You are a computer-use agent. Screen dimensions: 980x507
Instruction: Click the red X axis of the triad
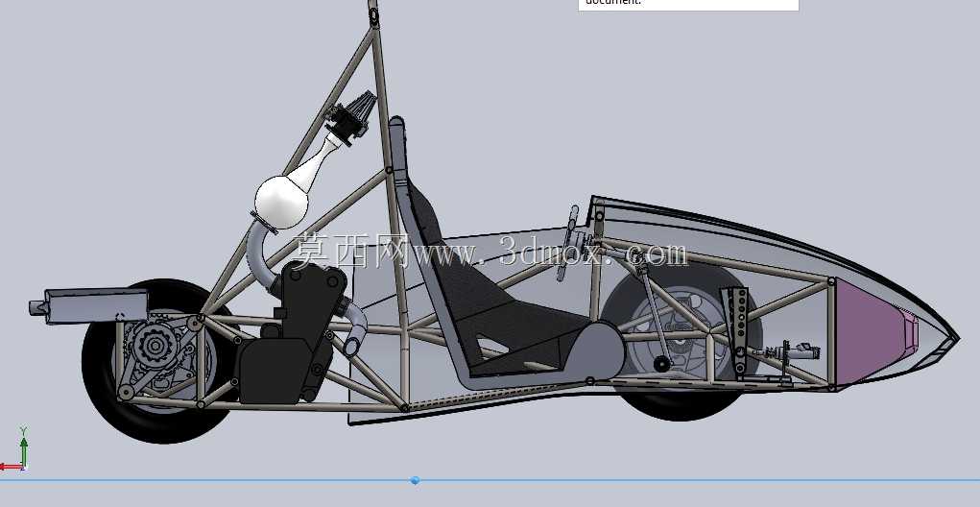pyautogui.click(x=11, y=467)
